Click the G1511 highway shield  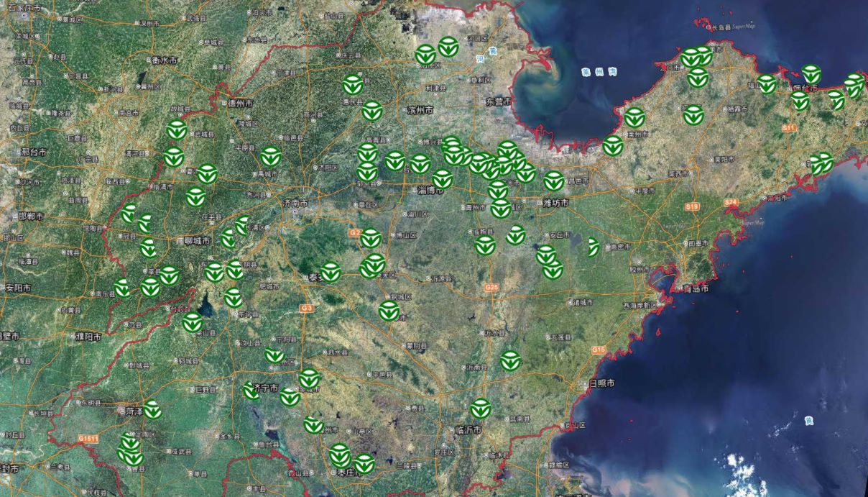click(88, 439)
